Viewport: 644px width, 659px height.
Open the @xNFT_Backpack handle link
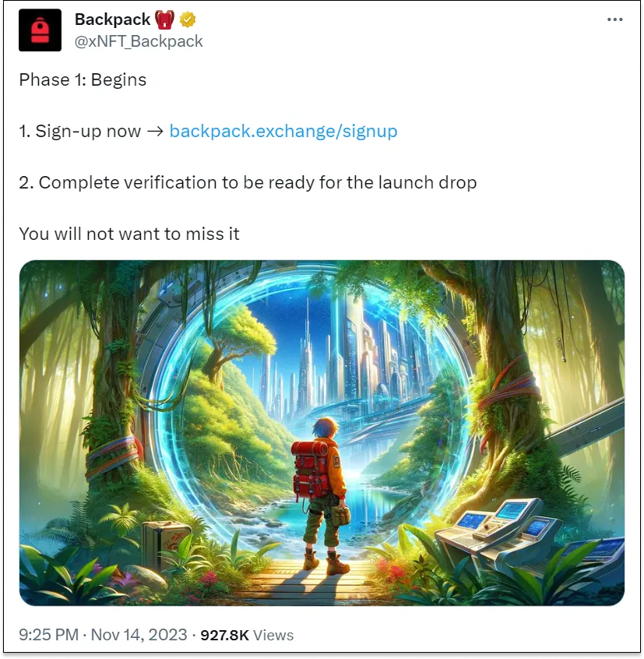[x=139, y=41]
